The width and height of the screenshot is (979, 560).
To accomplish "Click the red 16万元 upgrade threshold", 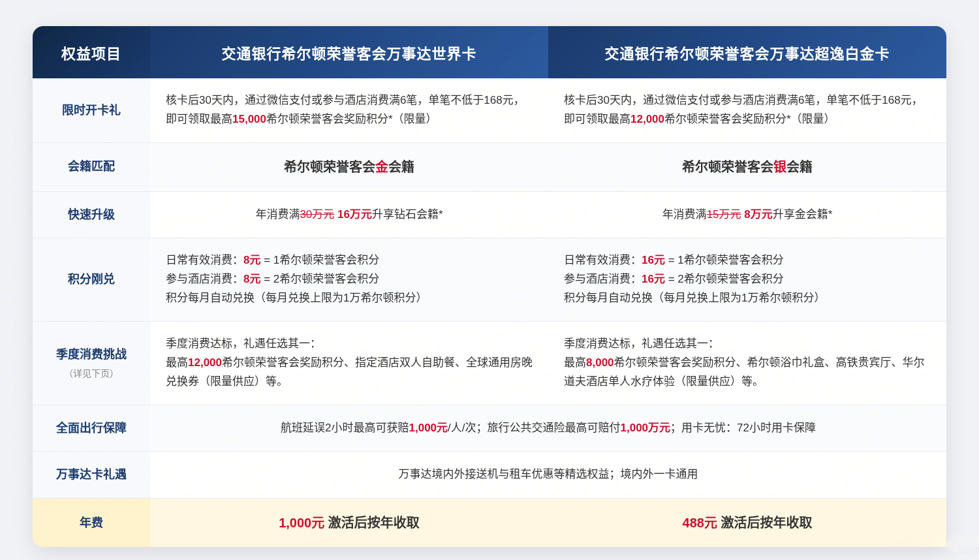I will pyautogui.click(x=354, y=214).
